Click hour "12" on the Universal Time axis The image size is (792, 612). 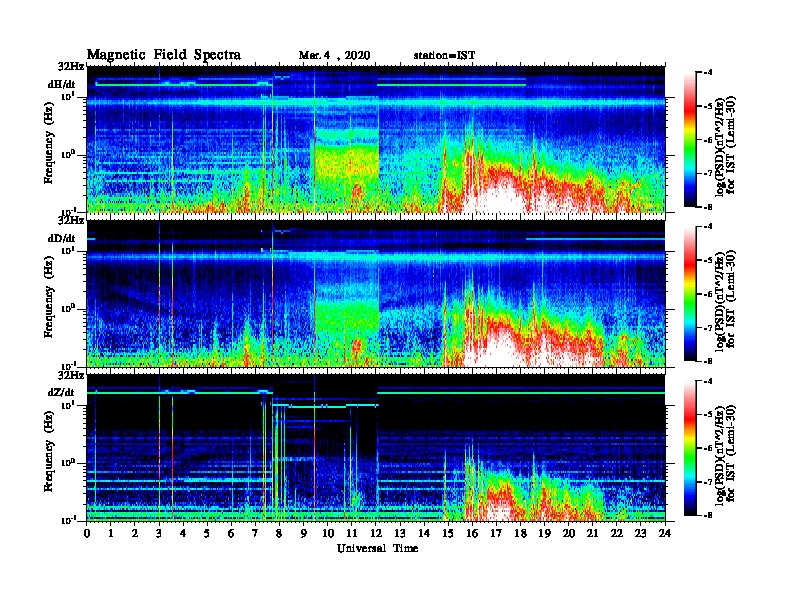(x=376, y=534)
